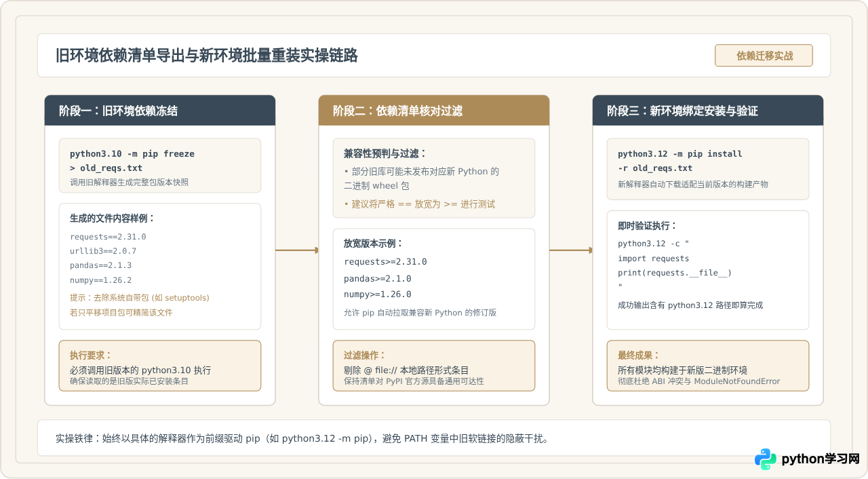Click the 生成的文件内容样例 heading

click(x=113, y=218)
